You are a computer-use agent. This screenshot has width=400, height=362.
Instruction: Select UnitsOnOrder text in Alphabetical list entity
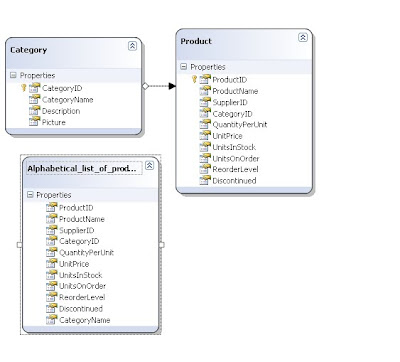point(82,286)
